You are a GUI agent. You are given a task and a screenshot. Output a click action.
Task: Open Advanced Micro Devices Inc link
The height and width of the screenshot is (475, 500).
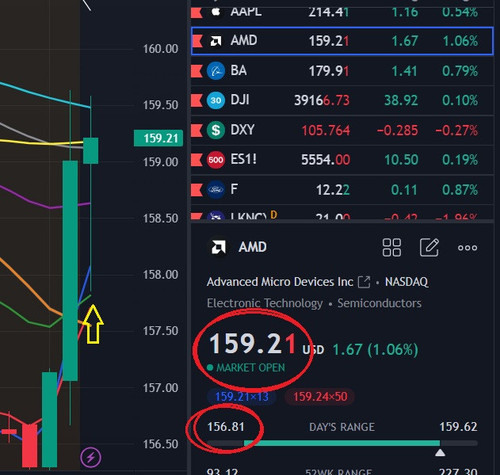pyautogui.click(x=280, y=282)
